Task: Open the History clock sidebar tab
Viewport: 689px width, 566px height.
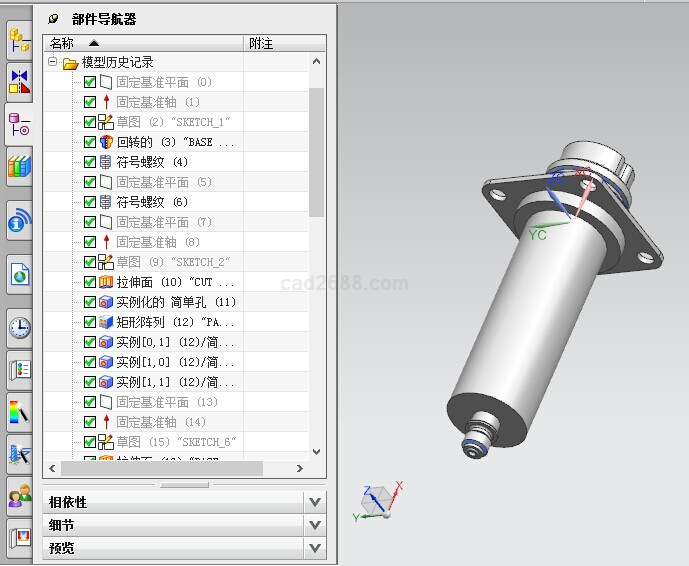Action: [19, 326]
